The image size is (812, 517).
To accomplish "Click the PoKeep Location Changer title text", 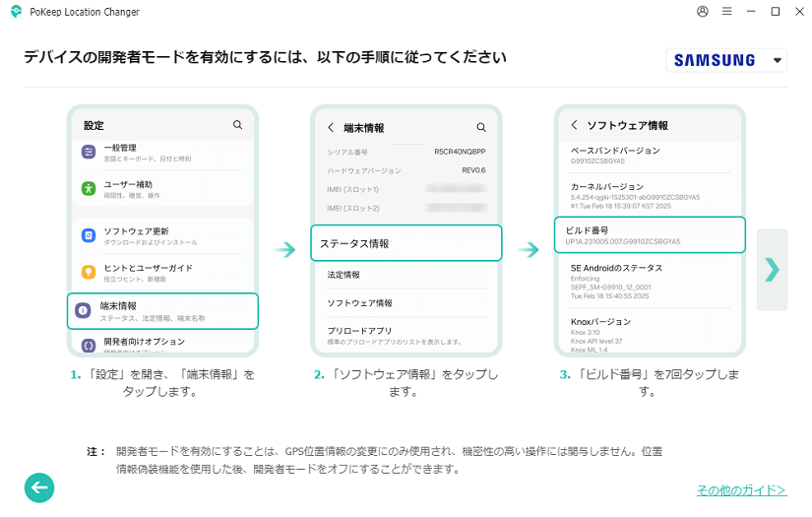I will point(85,12).
